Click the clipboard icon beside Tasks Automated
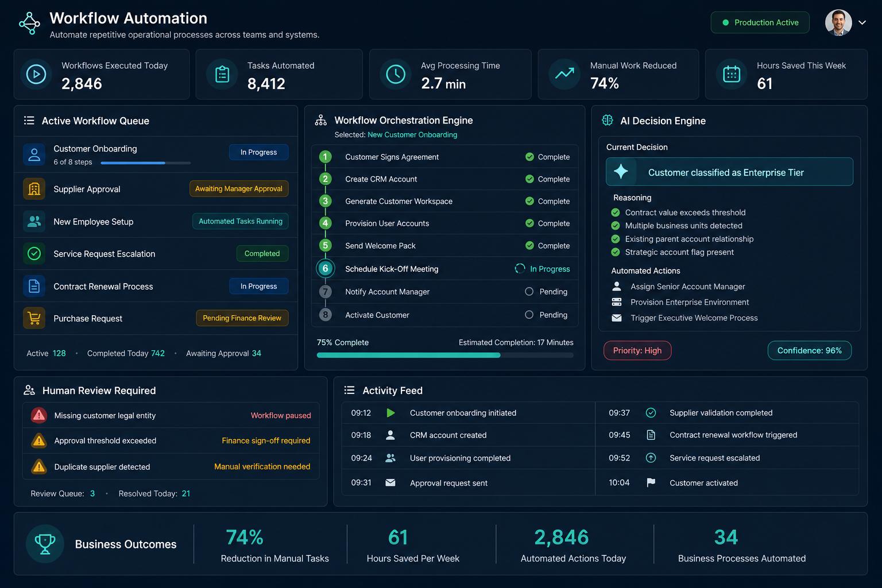Screen dimensions: 882x588 (222, 74)
